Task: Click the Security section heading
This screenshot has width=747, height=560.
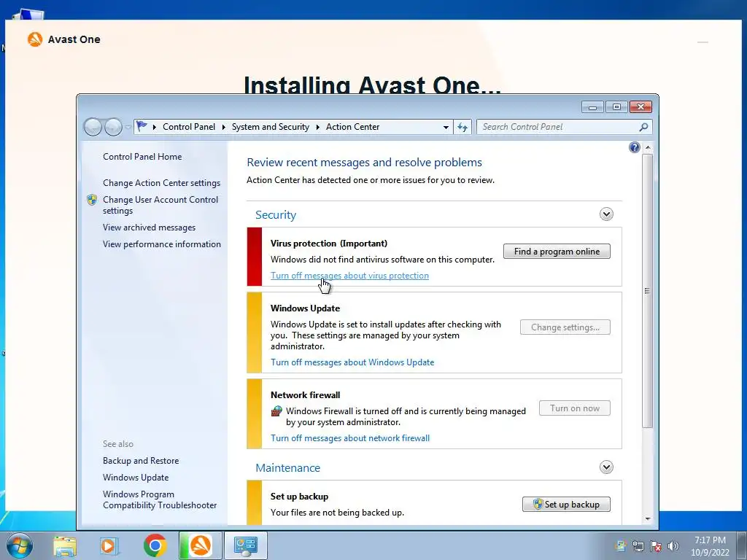Action: 275,215
